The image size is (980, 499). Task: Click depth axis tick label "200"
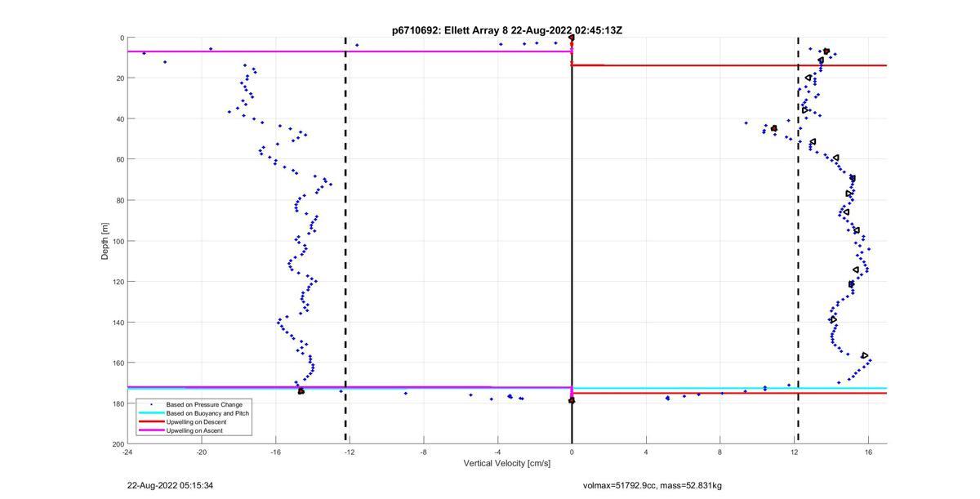pyautogui.click(x=118, y=444)
